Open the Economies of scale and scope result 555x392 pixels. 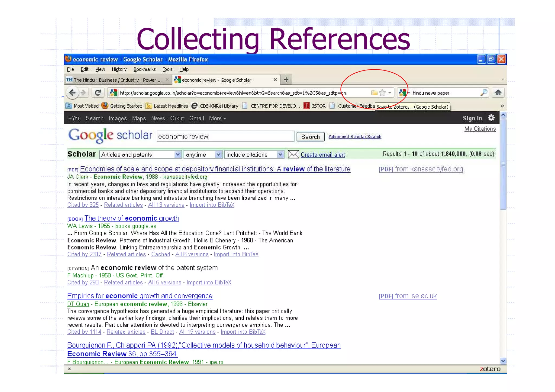coord(215,169)
